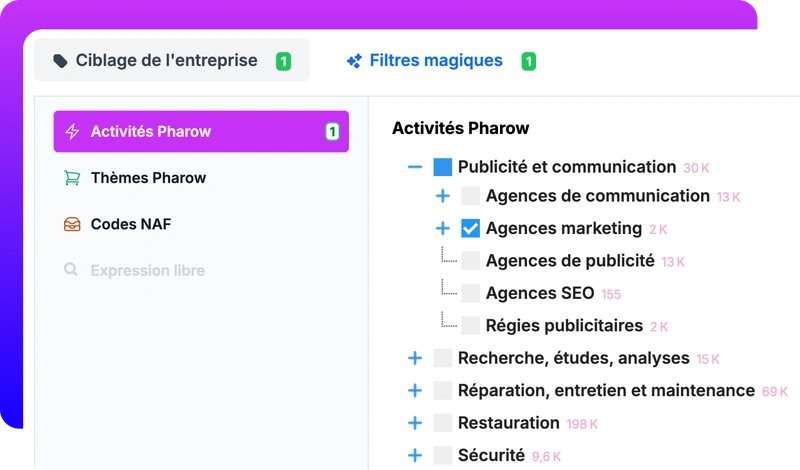Open Codes NAF in the sidebar

tap(201, 224)
